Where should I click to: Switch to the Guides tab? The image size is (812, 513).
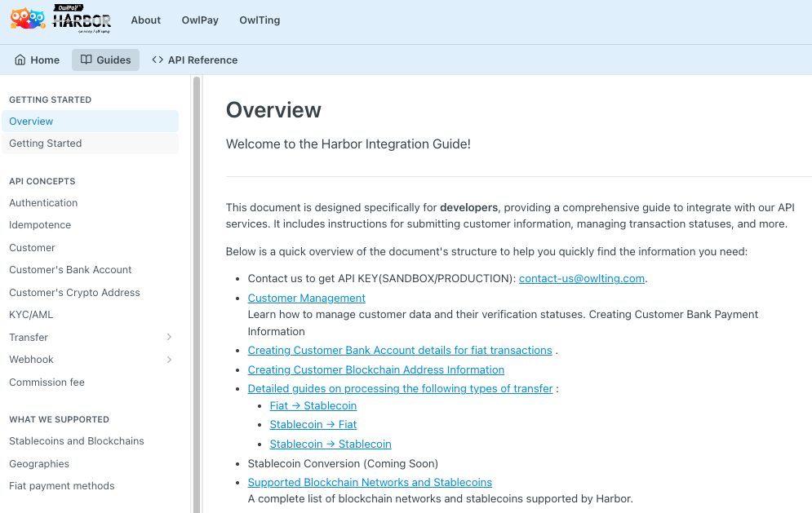click(x=105, y=60)
